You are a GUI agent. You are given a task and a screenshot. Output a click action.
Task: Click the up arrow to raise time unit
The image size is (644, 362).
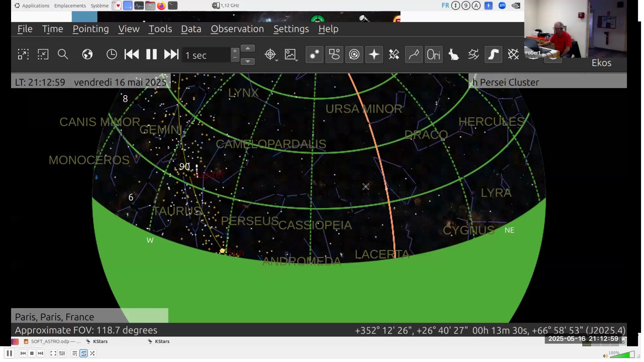coord(248,49)
